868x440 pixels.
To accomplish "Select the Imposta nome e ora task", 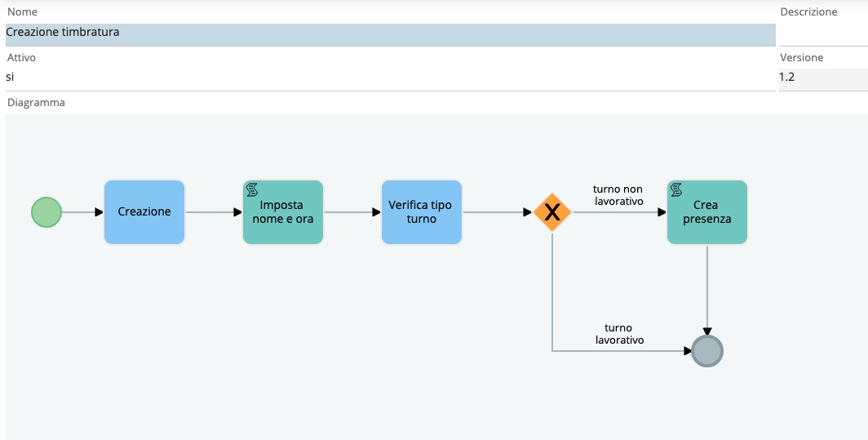I will pyautogui.click(x=283, y=212).
